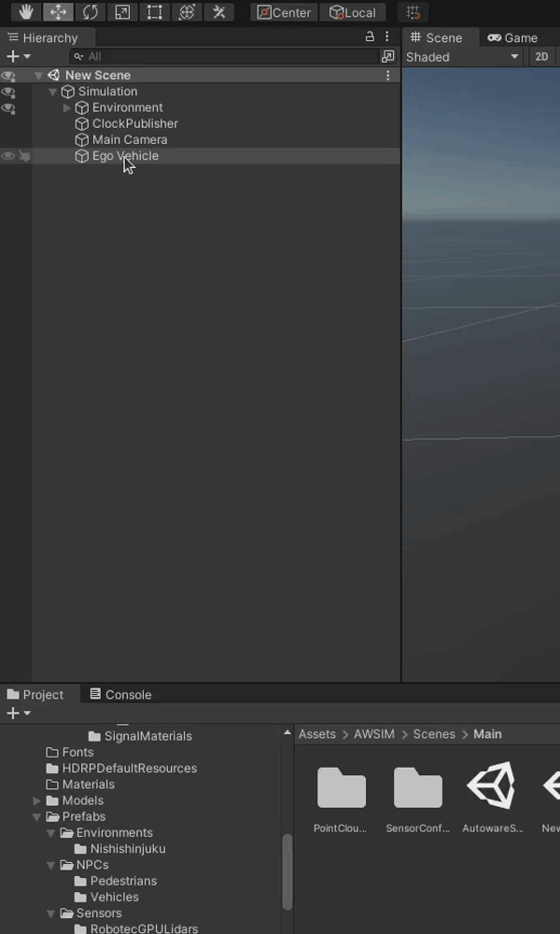Switch to the Game tab

tap(512, 37)
